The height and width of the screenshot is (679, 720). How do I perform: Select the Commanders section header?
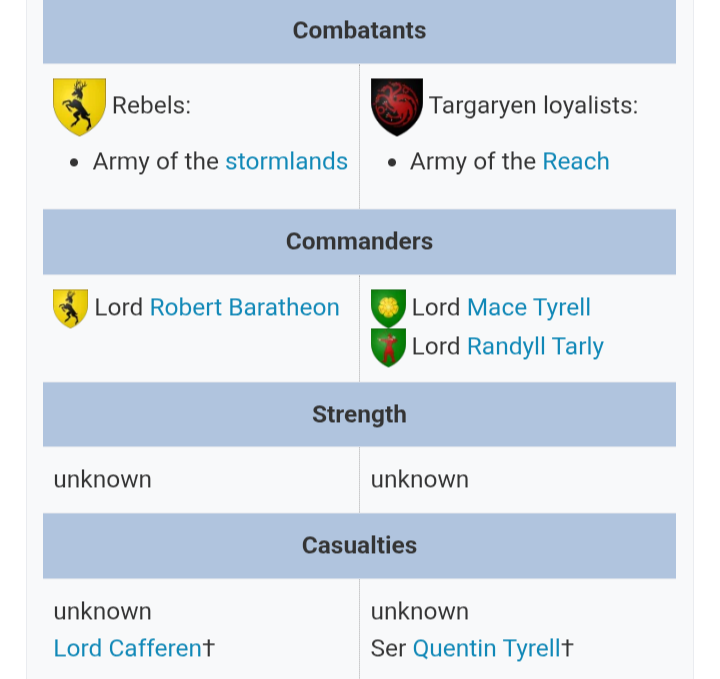(x=360, y=242)
